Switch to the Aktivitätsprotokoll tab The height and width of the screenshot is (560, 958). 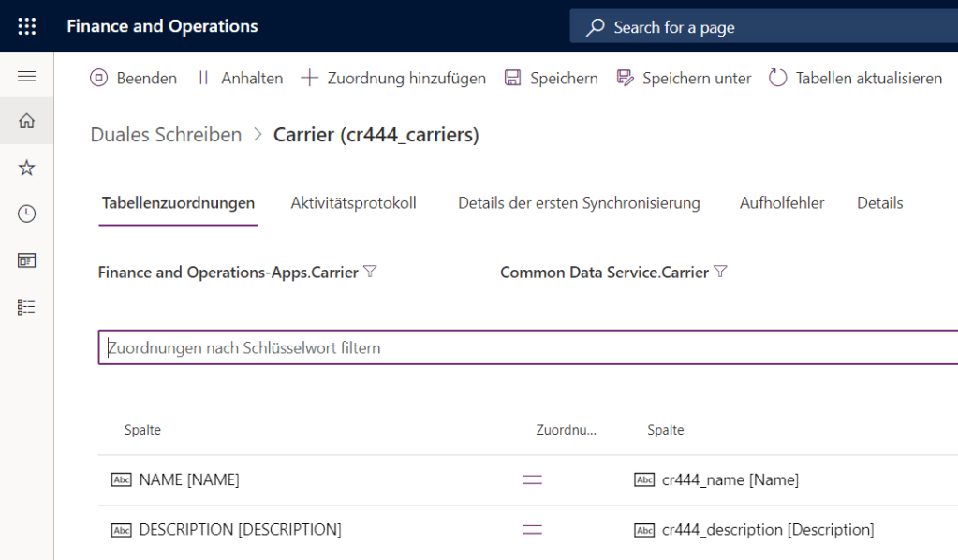pos(353,203)
